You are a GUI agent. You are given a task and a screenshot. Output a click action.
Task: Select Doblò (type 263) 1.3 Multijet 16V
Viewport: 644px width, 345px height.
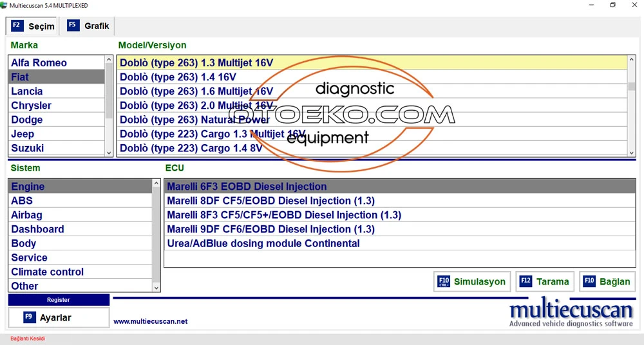coord(372,62)
